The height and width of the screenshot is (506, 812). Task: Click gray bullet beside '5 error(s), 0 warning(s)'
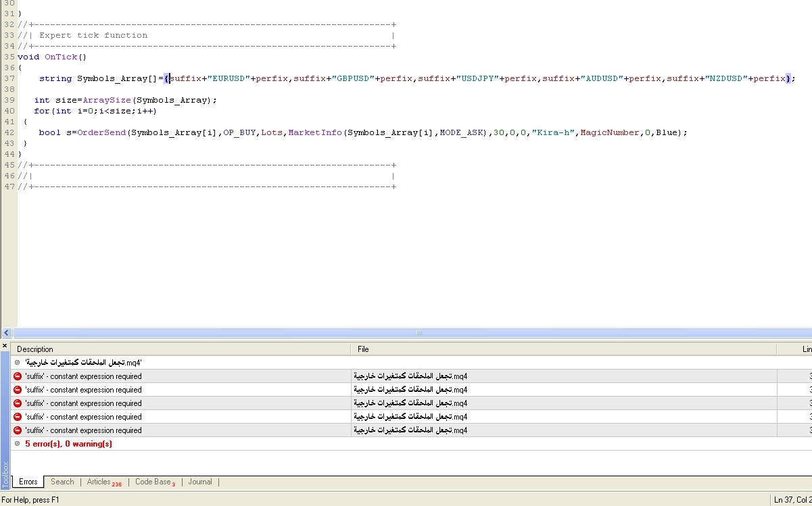(x=18, y=444)
